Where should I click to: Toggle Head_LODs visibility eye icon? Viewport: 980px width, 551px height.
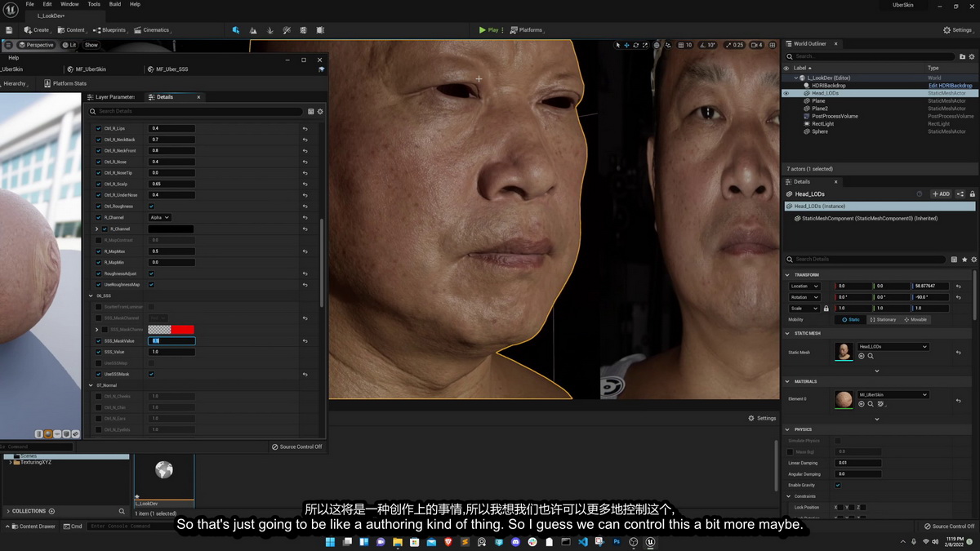(x=786, y=93)
